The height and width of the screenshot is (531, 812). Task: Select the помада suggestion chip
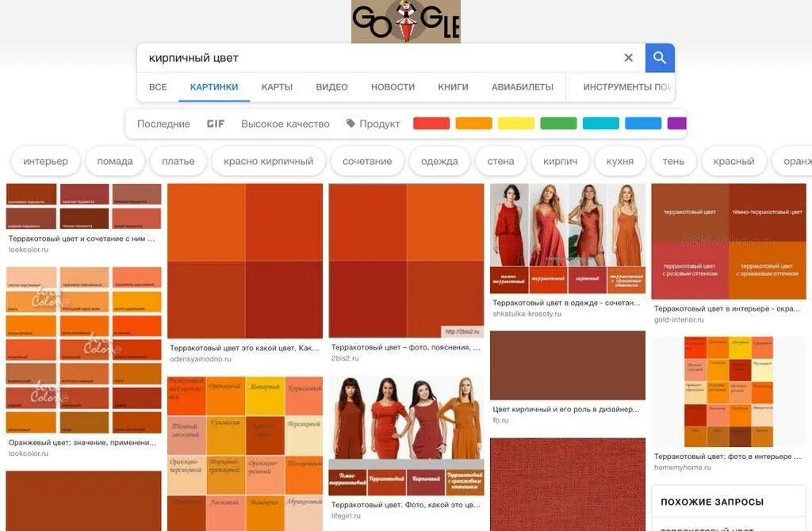point(115,161)
